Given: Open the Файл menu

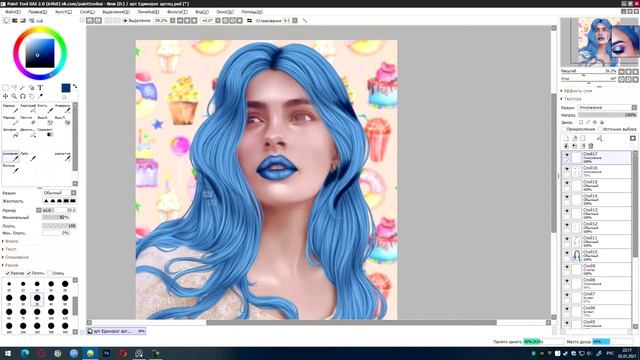Looking at the screenshot, I should tap(13, 12).
